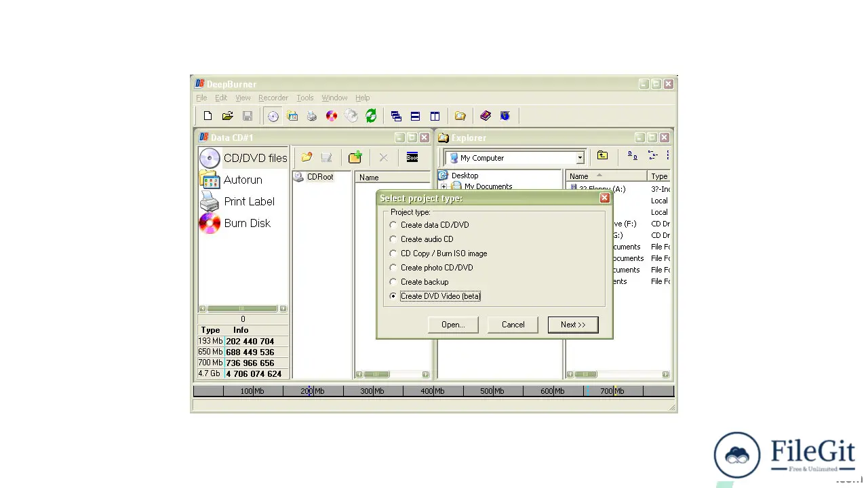Select Create audio CD option
The width and height of the screenshot is (868, 488).
coord(421,239)
